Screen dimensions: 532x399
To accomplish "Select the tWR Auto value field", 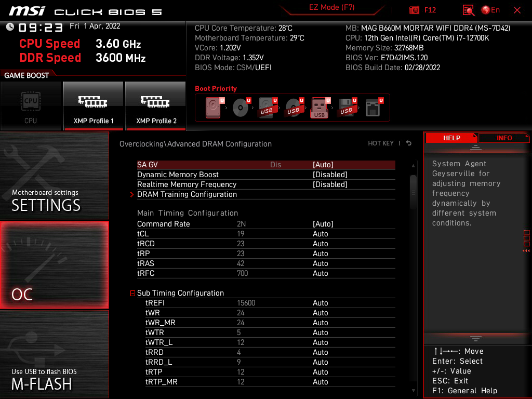I will 320,312.
